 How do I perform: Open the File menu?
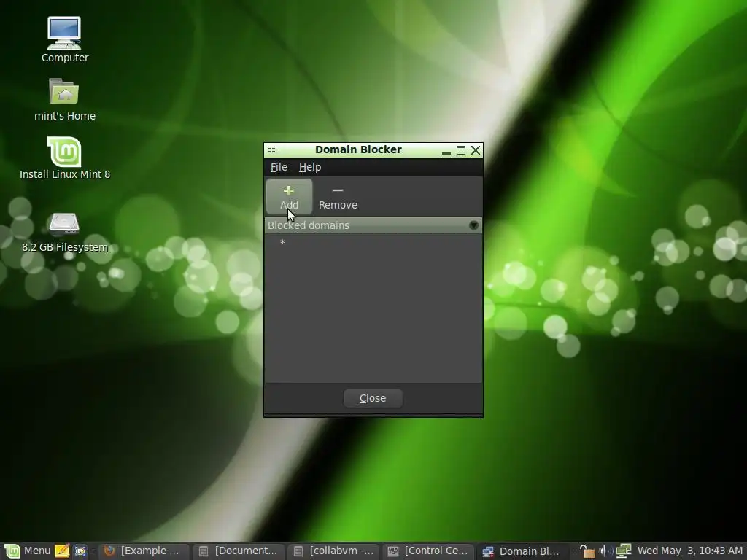click(279, 167)
